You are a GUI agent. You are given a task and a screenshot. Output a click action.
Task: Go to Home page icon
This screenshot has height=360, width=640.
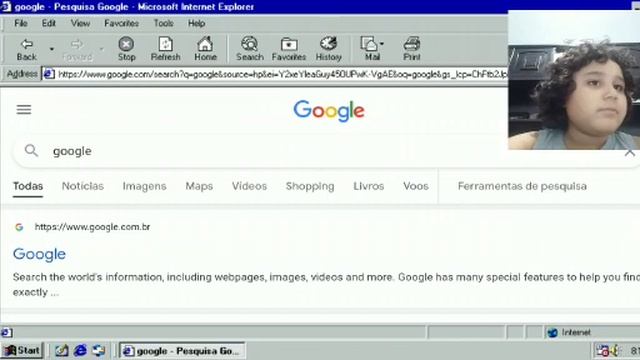205,49
